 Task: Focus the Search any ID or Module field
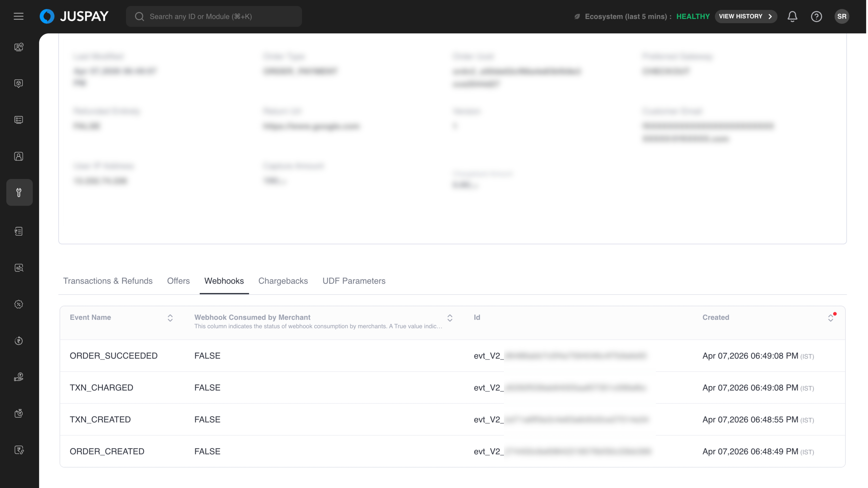[214, 16]
